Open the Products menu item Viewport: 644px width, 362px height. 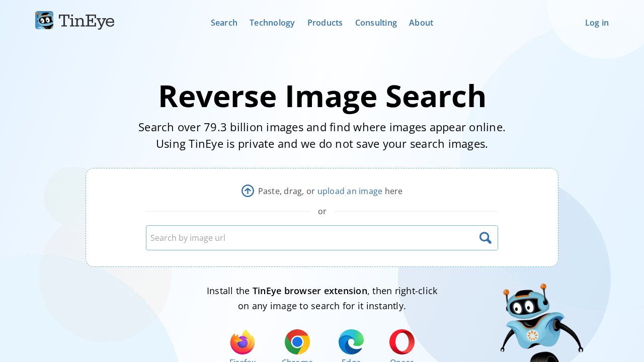325,22
